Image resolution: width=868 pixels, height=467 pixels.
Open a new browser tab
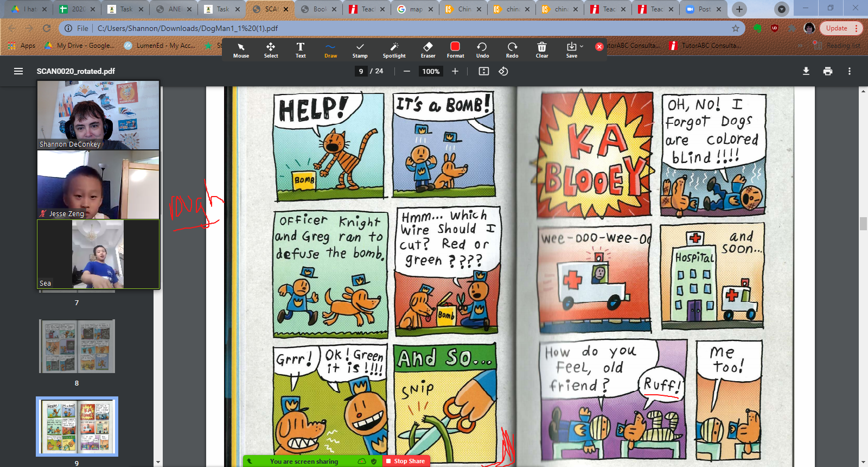(739, 9)
